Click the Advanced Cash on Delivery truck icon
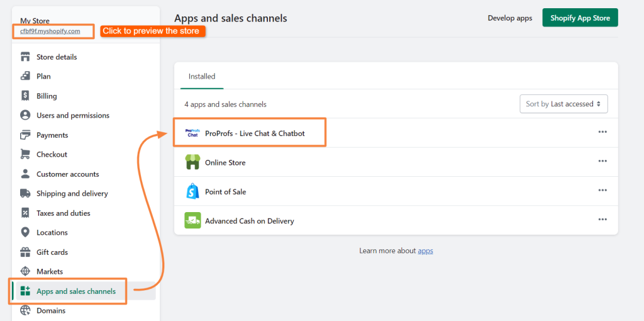Image resolution: width=644 pixels, height=321 pixels. click(x=192, y=220)
